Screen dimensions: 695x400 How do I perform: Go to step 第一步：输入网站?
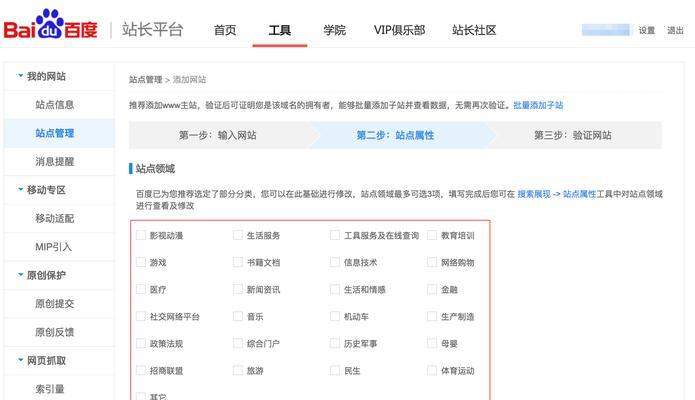point(218,135)
